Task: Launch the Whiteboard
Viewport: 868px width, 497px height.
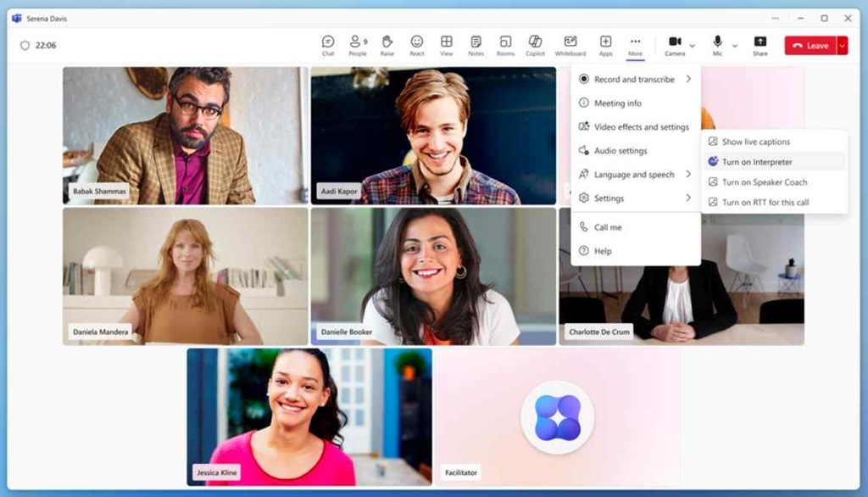Action: pyautogui.click(x=570, y=45)
